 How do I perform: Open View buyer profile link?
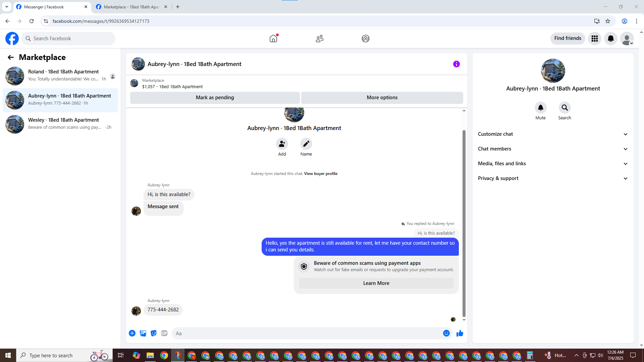coord(321,174)
